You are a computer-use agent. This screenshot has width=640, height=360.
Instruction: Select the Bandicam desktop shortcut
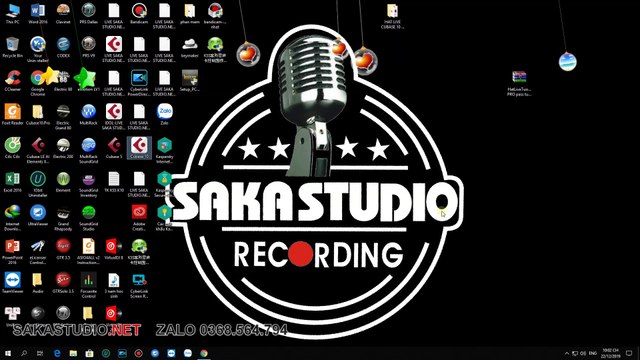tap(139, 13)
